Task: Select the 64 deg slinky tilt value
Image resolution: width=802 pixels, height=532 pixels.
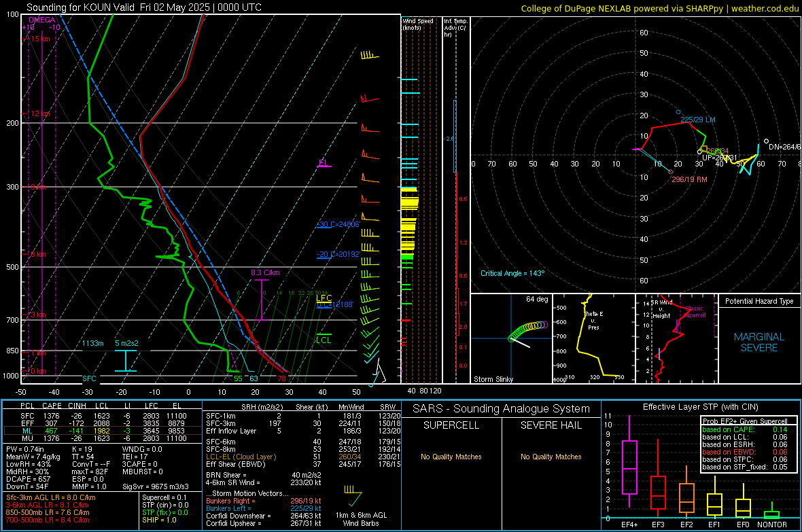Action: (x=536, y=299)
